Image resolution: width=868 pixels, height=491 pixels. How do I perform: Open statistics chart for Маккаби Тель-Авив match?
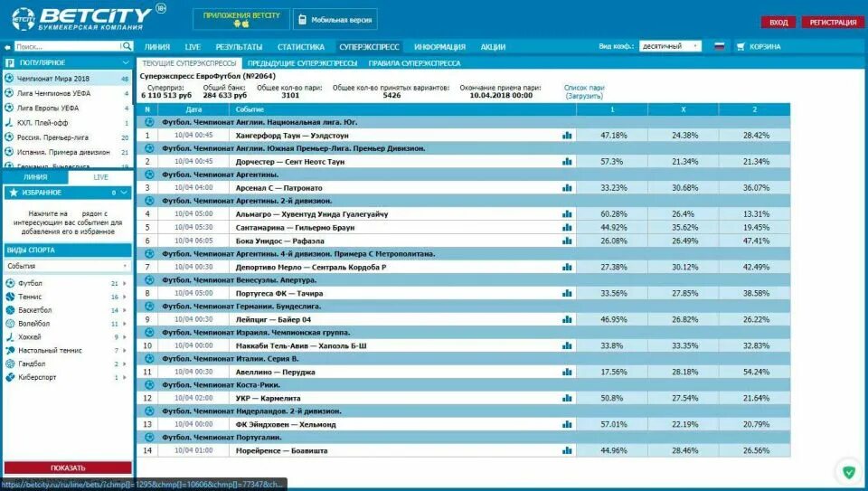[x=567, y=345]
